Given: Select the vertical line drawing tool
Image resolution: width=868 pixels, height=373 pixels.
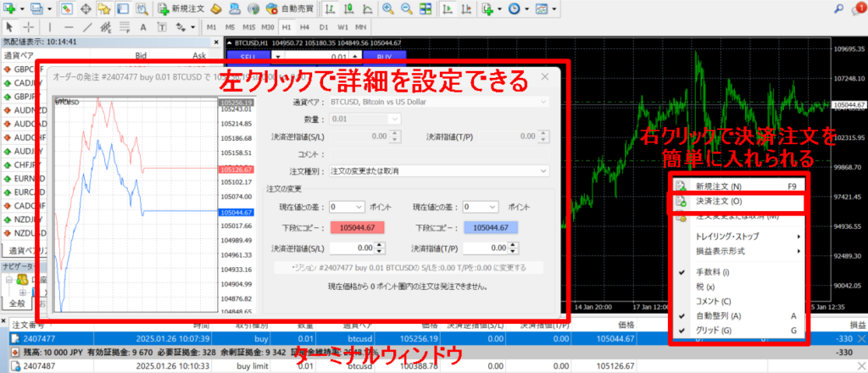Looking at the screenshot, I should 50,26.
